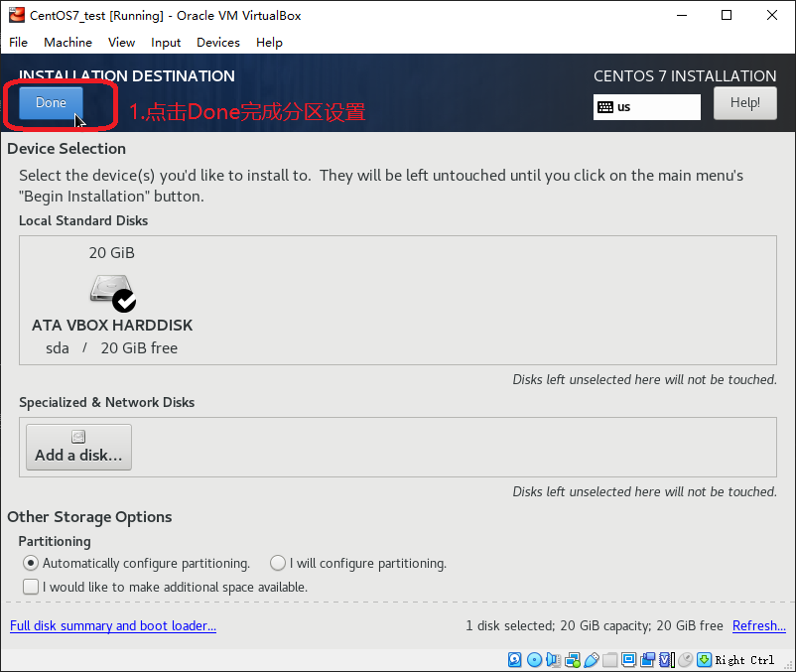Click the 'Right Ctrl' host key label
Viewport: 796px width, 672px height.
click(744, 660)
